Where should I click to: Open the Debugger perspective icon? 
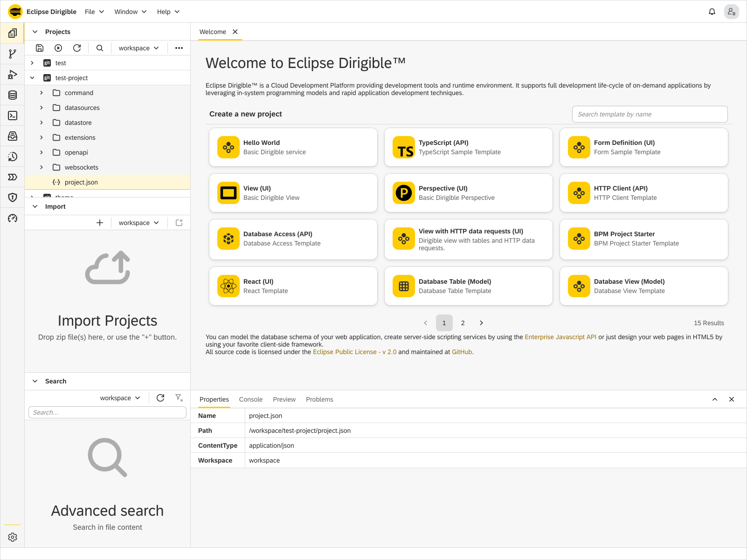tap(13, 75)
